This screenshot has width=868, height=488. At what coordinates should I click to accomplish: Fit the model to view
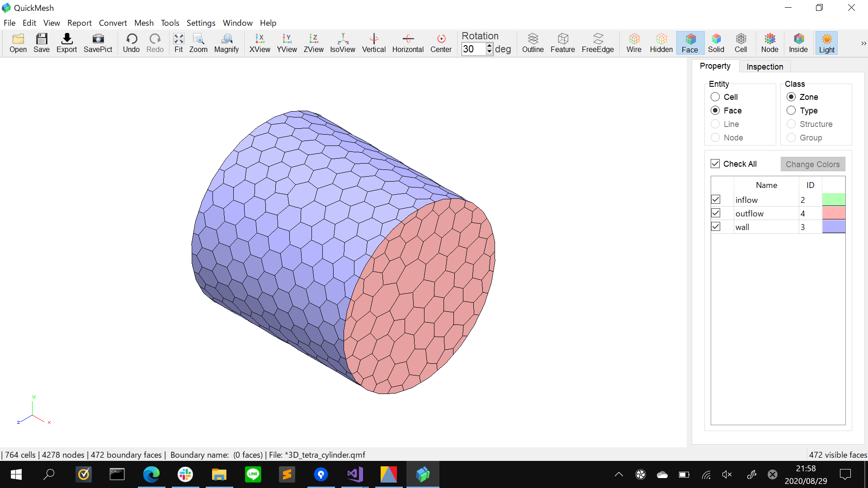(x=179, y=43)
